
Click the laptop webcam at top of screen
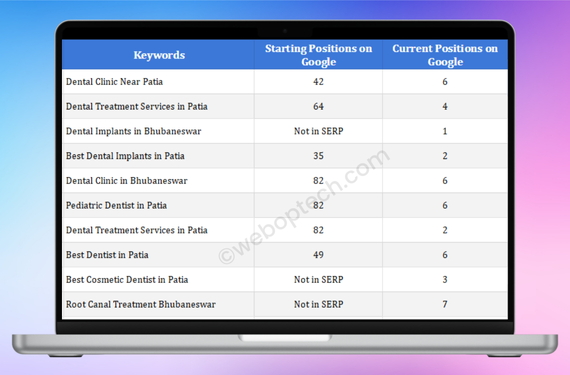click(x=285, y=31)
